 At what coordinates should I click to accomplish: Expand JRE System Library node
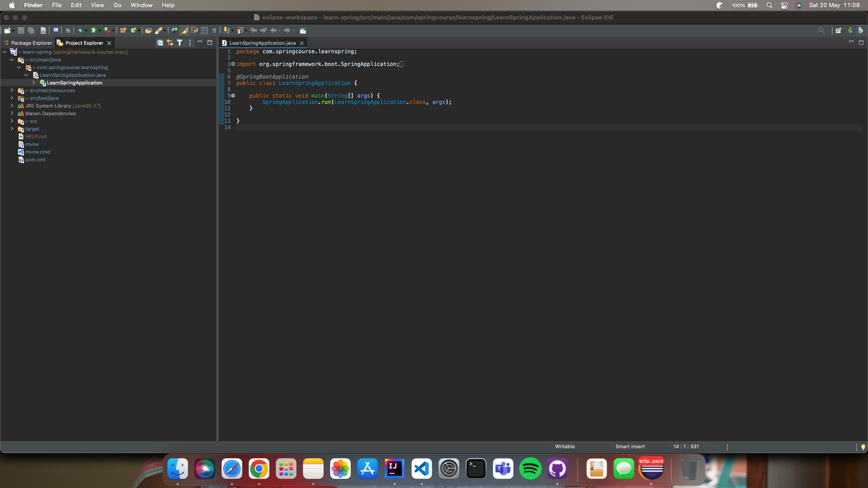coord(12,106)
